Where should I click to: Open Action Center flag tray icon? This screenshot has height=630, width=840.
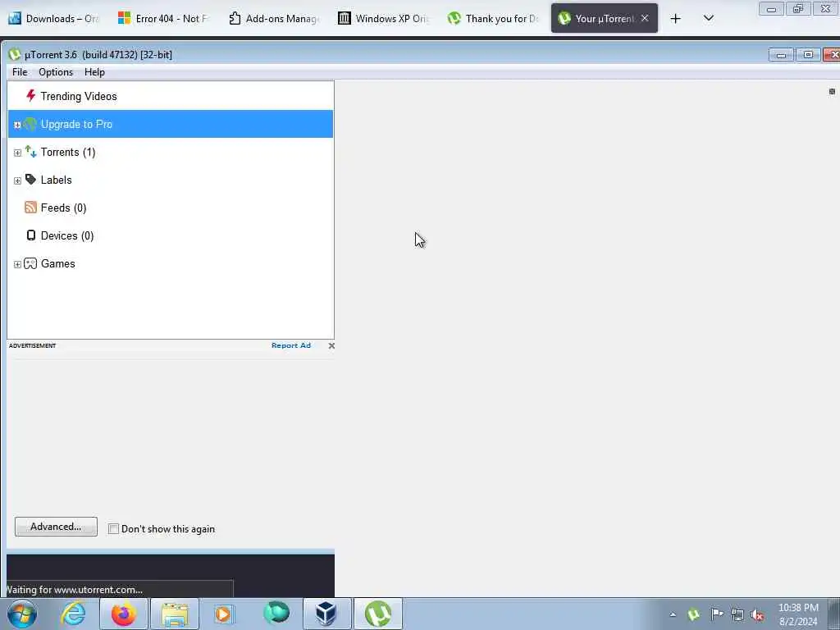[716, 614]
